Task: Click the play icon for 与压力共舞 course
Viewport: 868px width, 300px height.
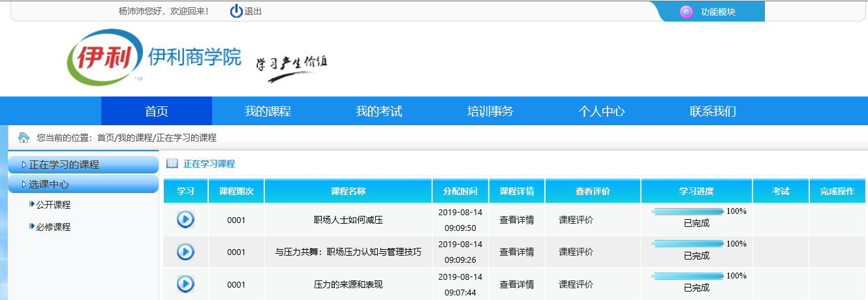Action: coord(185,252)
